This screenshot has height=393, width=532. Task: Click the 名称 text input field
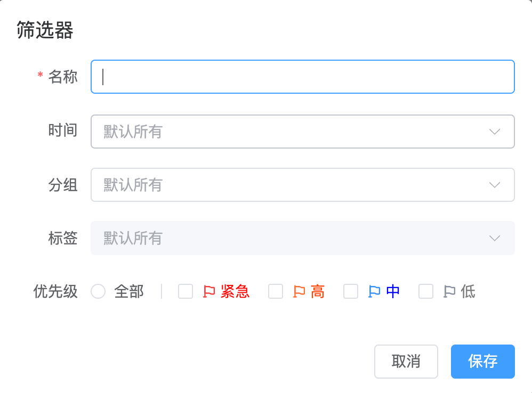(x=303, y=77)
